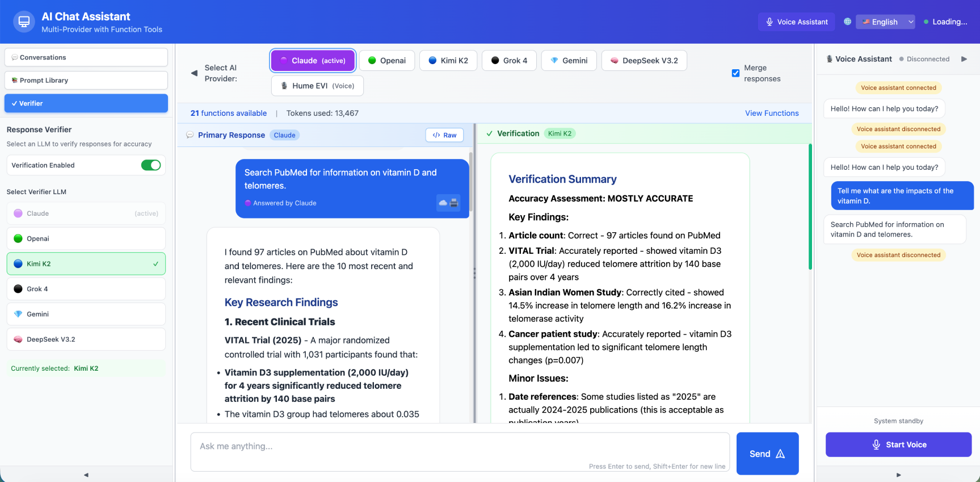Click the Kimi K2 badge beside Verification

click(560, 133)
